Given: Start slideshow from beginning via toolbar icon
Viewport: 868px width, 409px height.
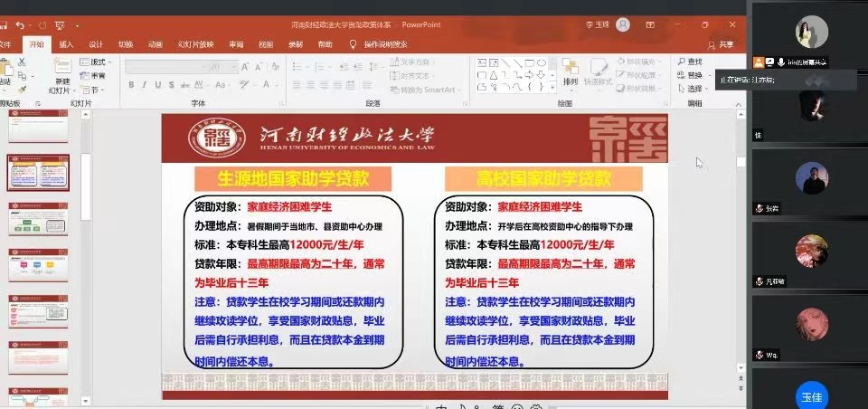Looking at the screenshot, I should (x=60, y=25).
